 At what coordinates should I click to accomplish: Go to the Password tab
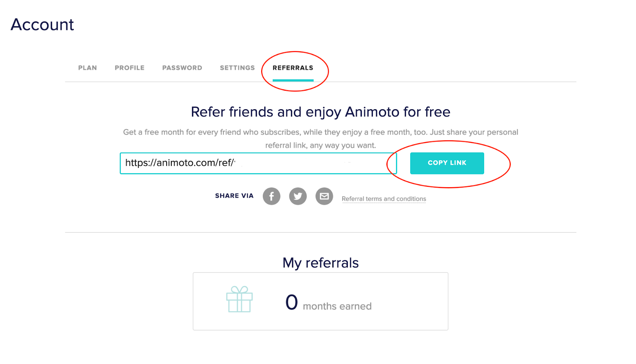coord(182,68)
